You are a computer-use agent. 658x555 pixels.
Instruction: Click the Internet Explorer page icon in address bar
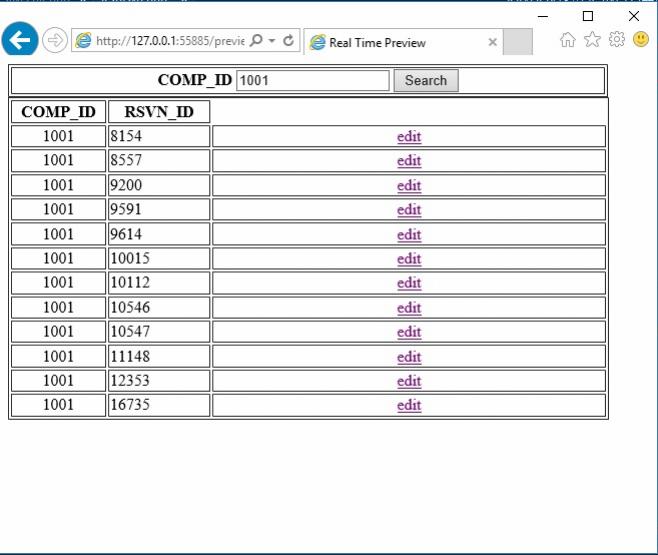click(83, 40)
